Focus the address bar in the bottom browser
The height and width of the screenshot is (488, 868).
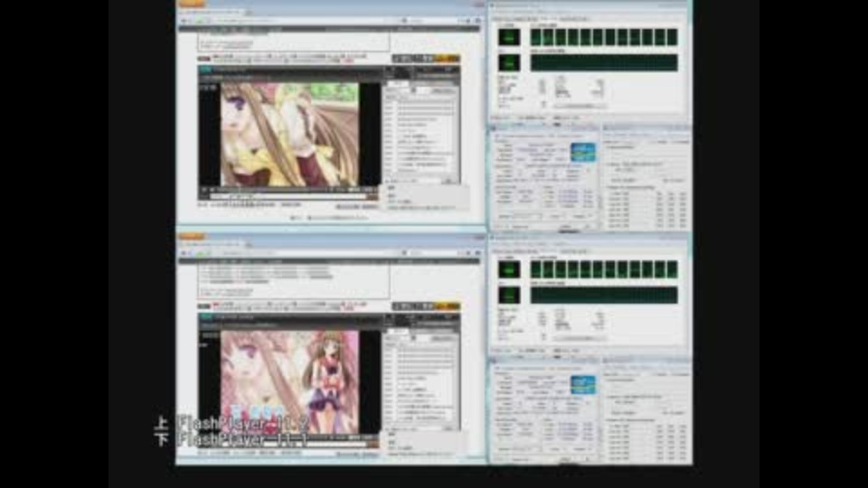[304, 253]
